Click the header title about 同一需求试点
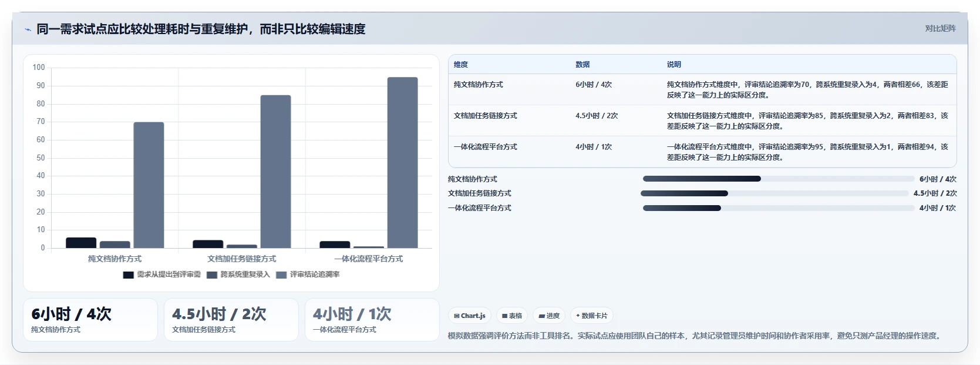Screen dimensions: 980x365 coord(201,29)
